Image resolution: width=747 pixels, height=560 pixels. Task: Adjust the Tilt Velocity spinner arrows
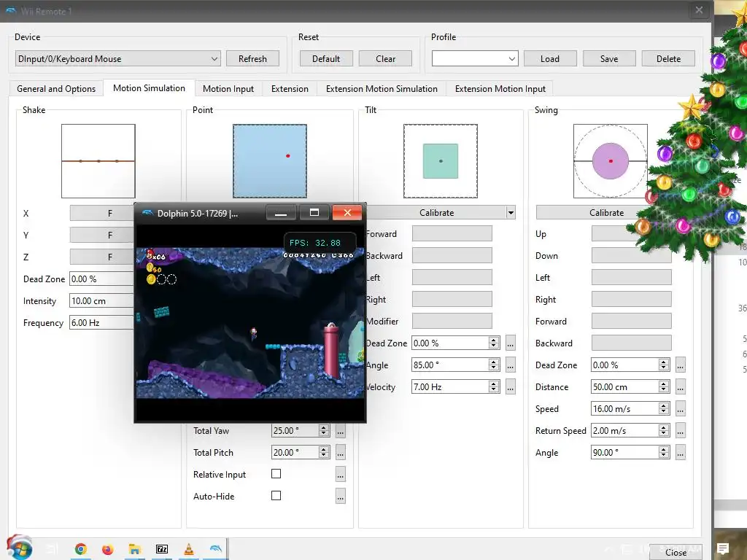pyautogui.click(x=494, y=386)
